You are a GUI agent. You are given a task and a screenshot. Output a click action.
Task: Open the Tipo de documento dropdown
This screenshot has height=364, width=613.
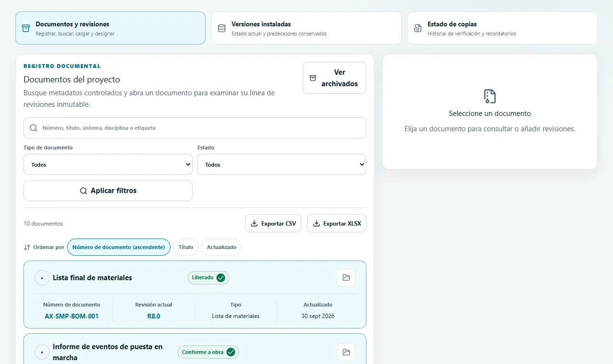click(x=108, y=164)
